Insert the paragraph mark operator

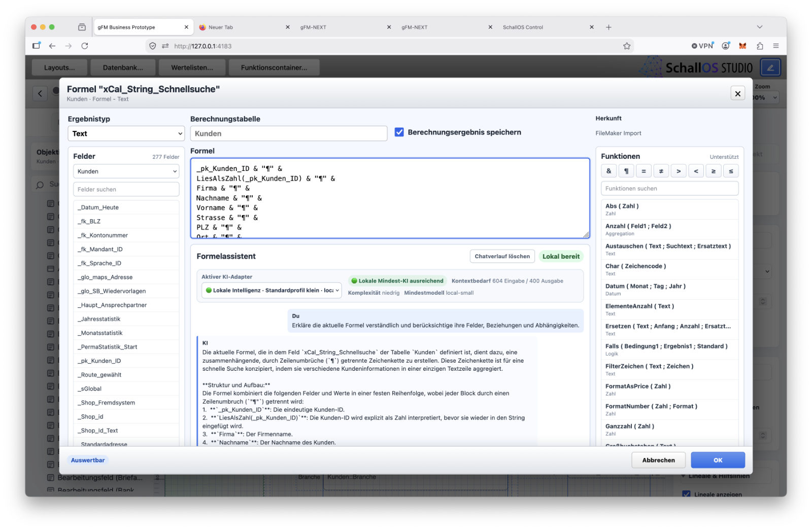(626, 171)
